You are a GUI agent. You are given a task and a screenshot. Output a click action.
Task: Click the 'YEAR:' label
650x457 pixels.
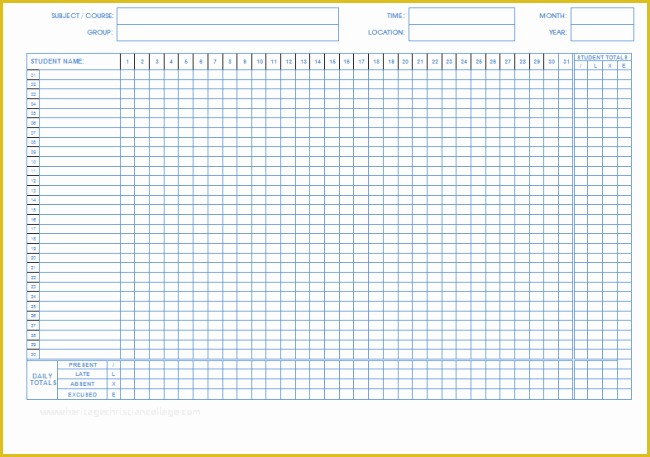(x=558, y=32)
